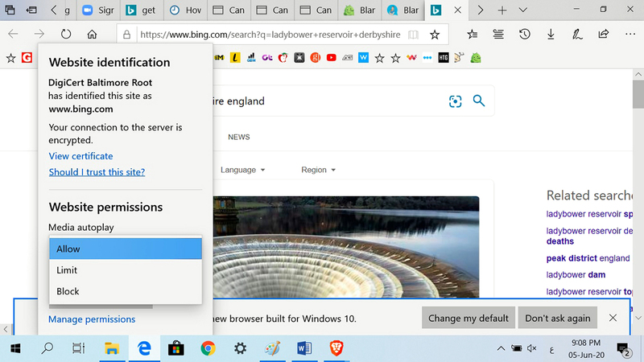Select Allow for media autoplay
The height and width of the screenshot is (362, 644).
coord(125,249)
